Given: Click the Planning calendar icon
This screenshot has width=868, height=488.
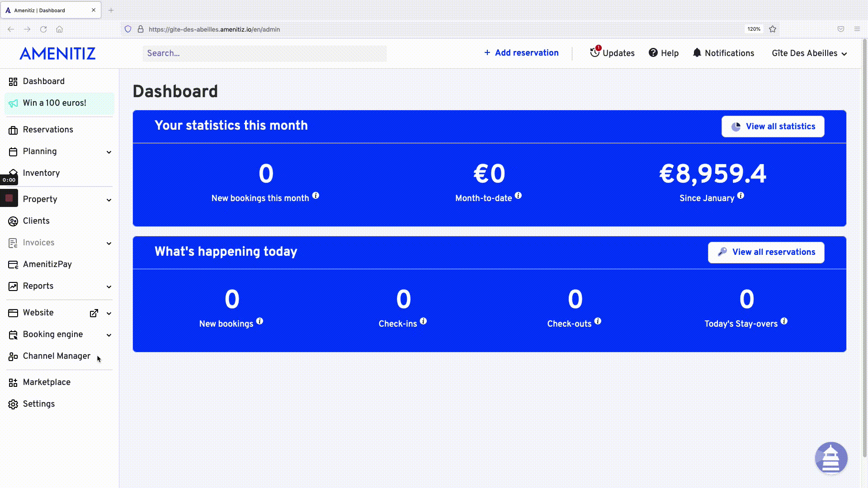Looking at the screenshot, I should pos(13,152).
